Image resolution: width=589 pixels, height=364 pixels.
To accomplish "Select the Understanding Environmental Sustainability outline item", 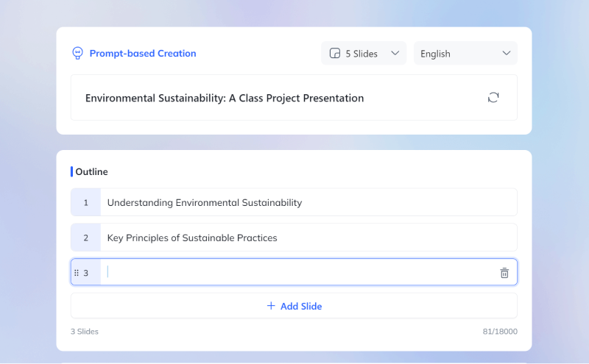I will (205, 202).
